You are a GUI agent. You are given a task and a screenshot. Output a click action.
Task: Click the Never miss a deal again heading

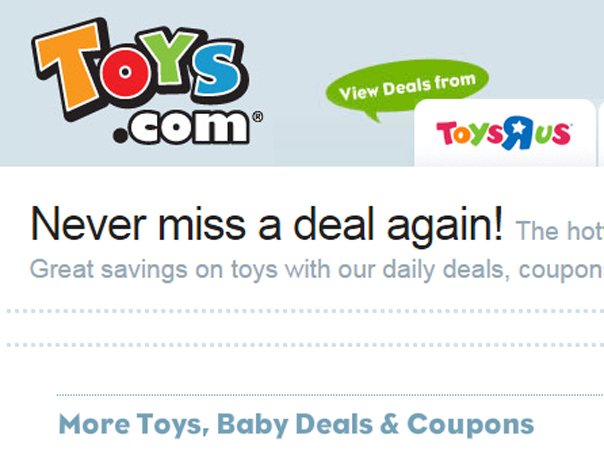point(267,224)
